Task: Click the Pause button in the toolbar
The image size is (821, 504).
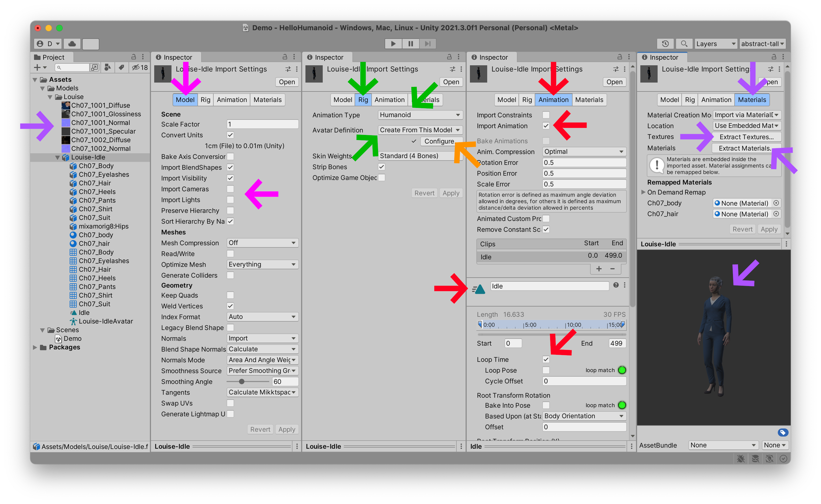Action: [x=410, y=44]
